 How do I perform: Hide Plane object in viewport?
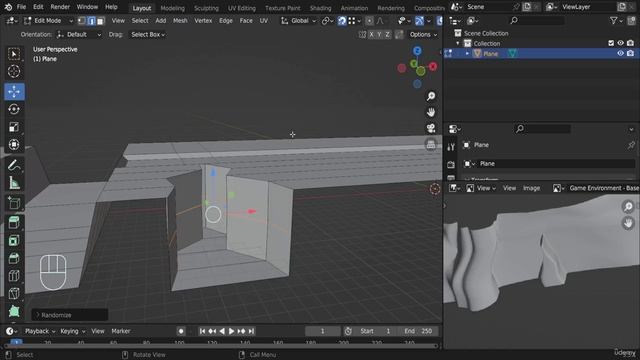click(x=620, y=53)
